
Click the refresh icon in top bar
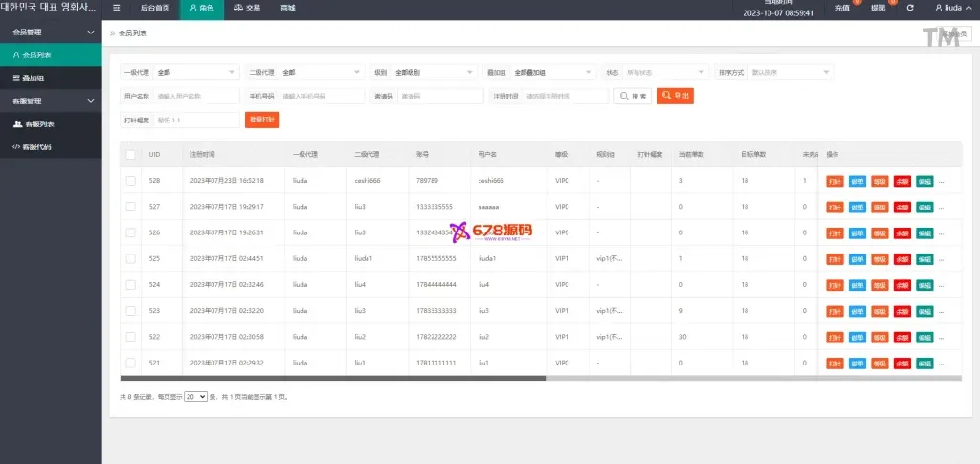(910, 9)
